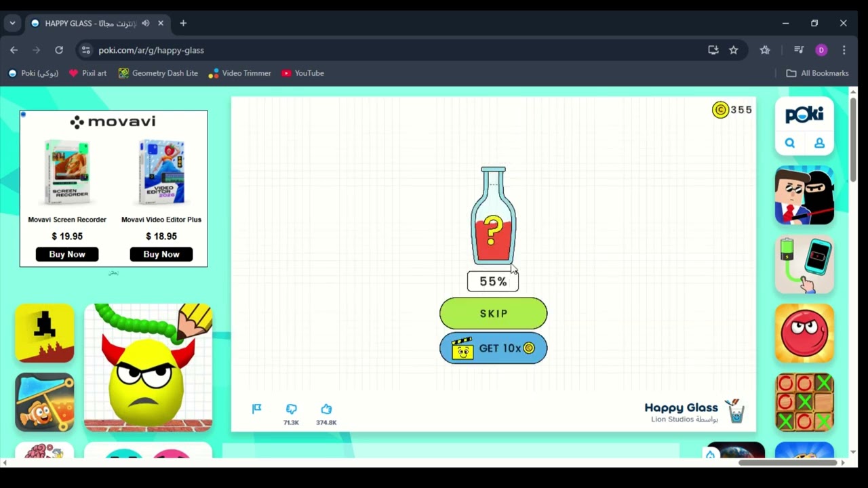This screenshot has height=488, width=868.
Task: Reload the page with refresh icon
Action: tap(59, 50)
